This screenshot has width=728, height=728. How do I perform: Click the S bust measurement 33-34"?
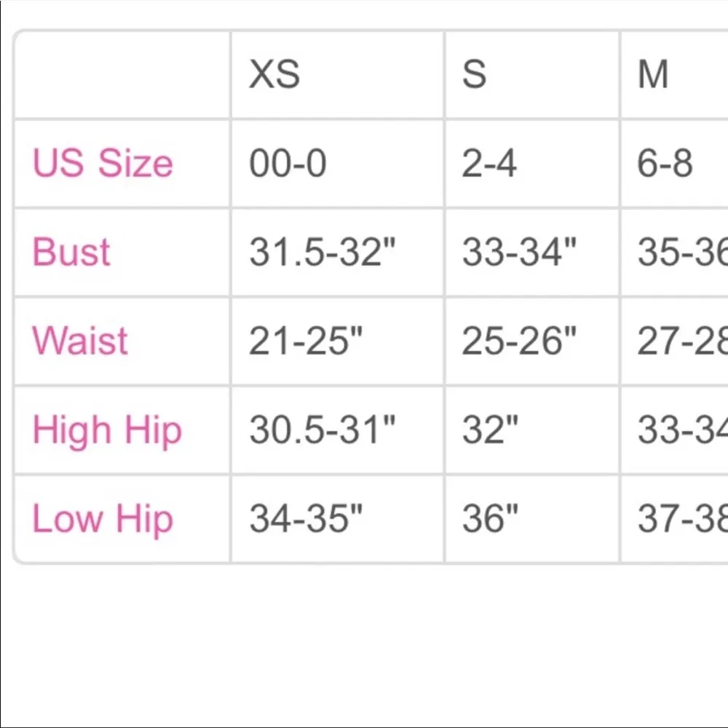point(519,252)
